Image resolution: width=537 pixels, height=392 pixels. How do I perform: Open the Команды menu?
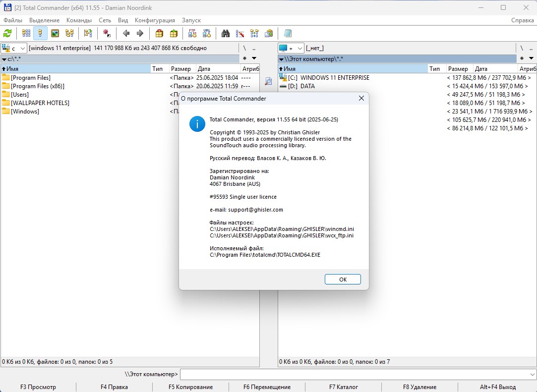(x=79, y=20)
